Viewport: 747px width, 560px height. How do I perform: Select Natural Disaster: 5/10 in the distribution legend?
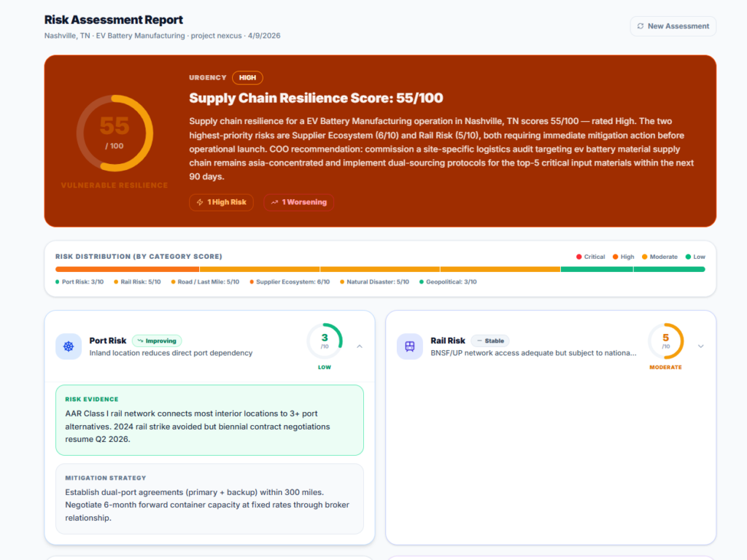[x=376, y=281]
